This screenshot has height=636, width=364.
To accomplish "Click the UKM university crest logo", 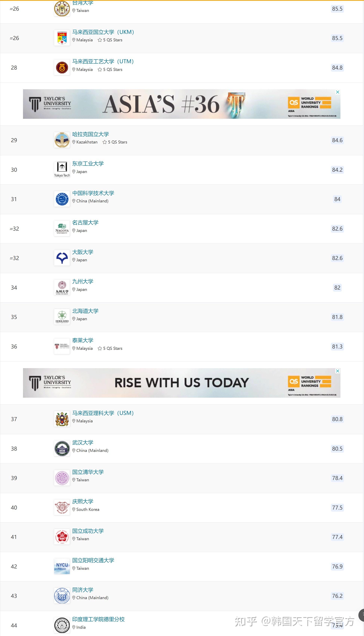I will click(62, 38).
